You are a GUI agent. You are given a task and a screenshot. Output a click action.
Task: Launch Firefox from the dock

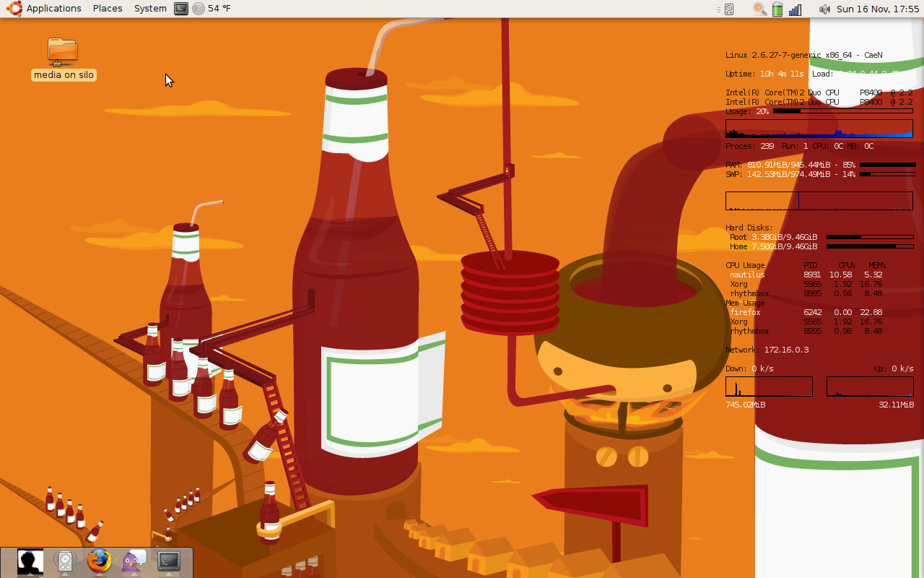[x=100, y=561]
